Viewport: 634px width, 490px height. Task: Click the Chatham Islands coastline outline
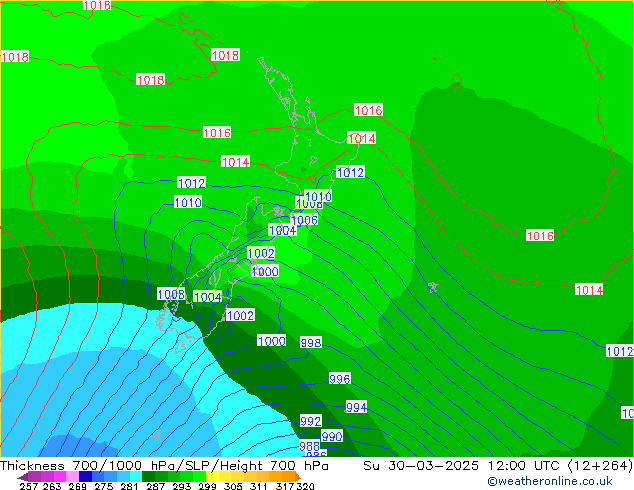(433, 287)
